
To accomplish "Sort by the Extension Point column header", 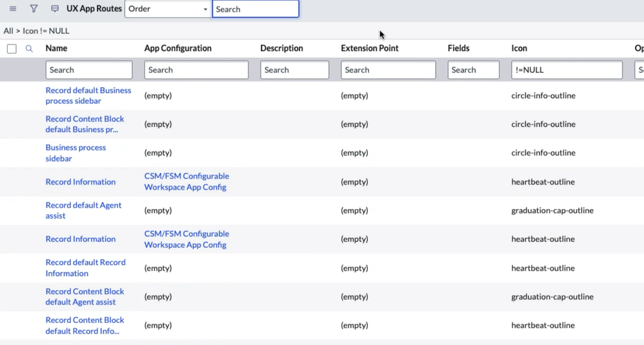I will [x=370, y=48].
